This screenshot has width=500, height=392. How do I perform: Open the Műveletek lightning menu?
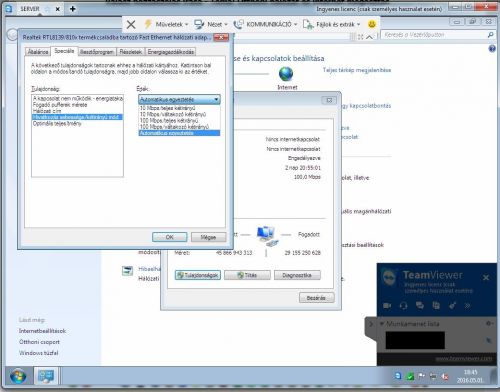click(166, 24)
